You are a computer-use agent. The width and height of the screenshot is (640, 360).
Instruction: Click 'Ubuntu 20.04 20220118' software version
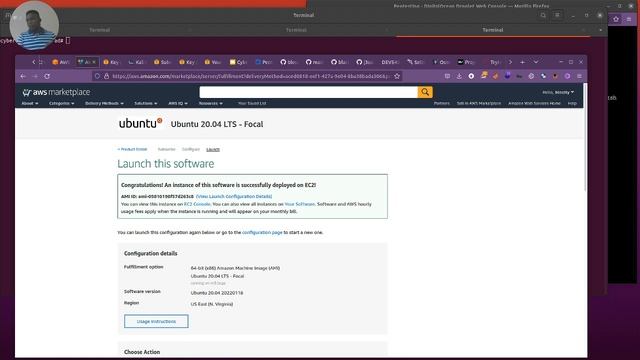pos(217,293)
